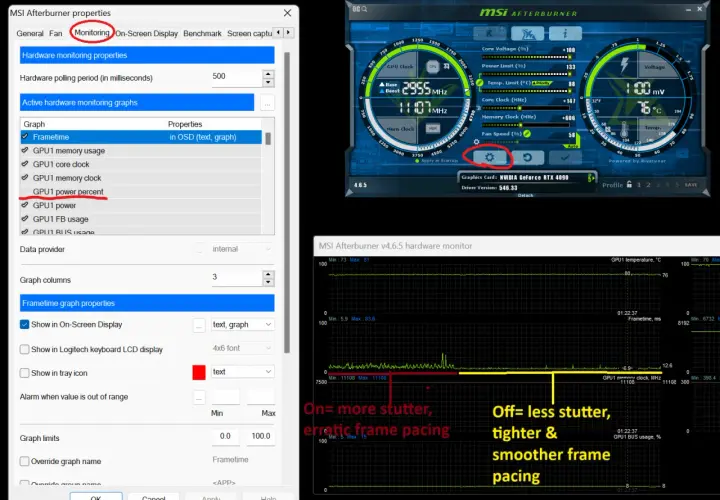Open the Data provider 'internal' dropdown
This screenshot has height=500, width=720.
point(240,249)
